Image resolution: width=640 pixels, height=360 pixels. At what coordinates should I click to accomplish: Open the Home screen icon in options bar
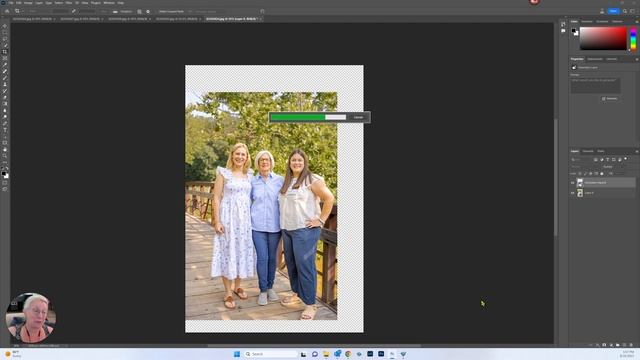point(7,11)
